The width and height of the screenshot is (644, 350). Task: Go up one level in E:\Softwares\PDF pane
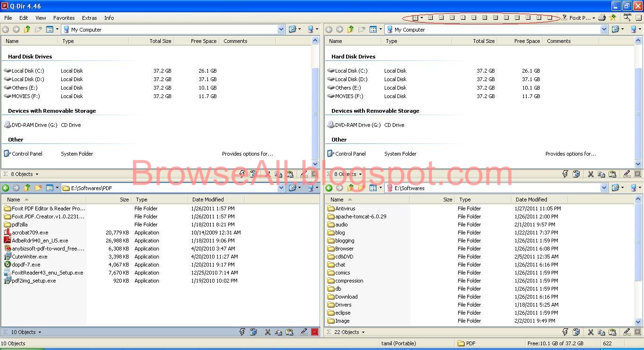27,188
